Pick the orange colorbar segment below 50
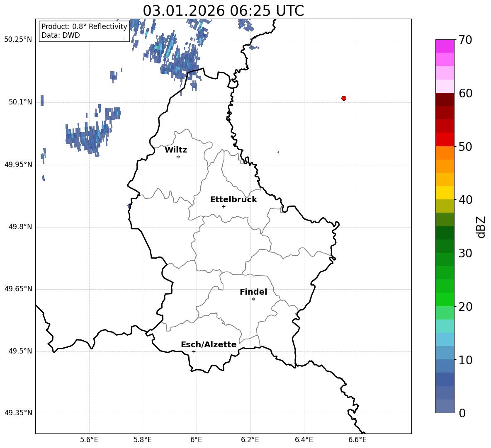The image size is (491, 448). [445, 153]
